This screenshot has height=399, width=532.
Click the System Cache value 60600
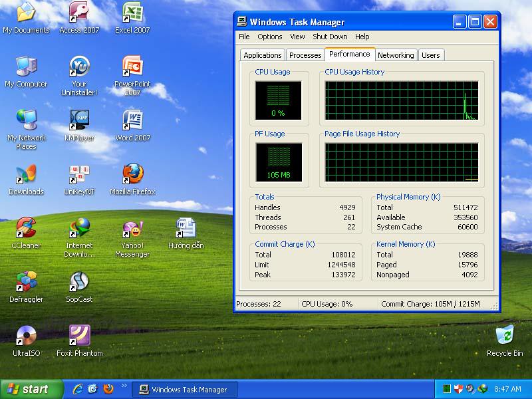[x=467, y=227]
